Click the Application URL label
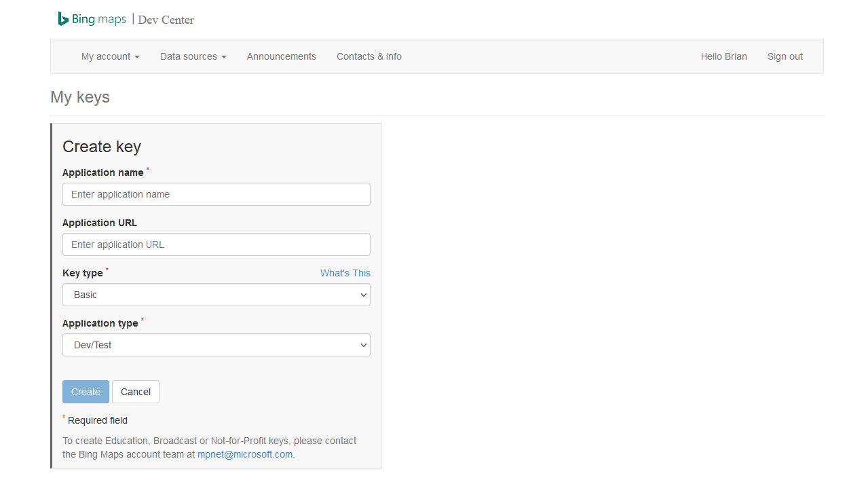The width and height of the screenshot is (868, 497). pyautogui.click(x=100, y=223)
